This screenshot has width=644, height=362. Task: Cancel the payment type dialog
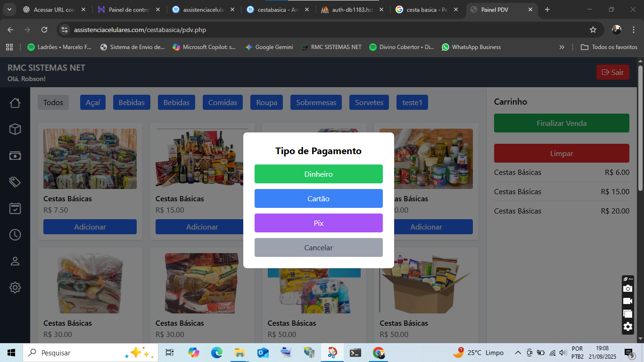(318, 247)
